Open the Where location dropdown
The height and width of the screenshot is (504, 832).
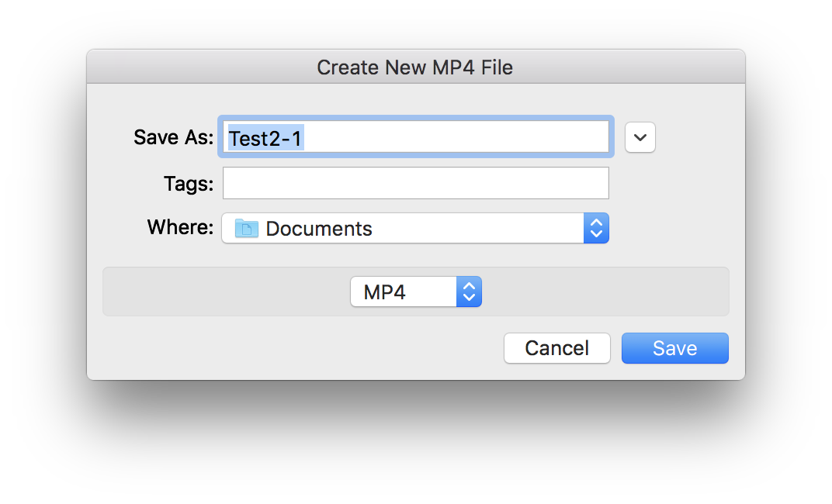[415, 229]
